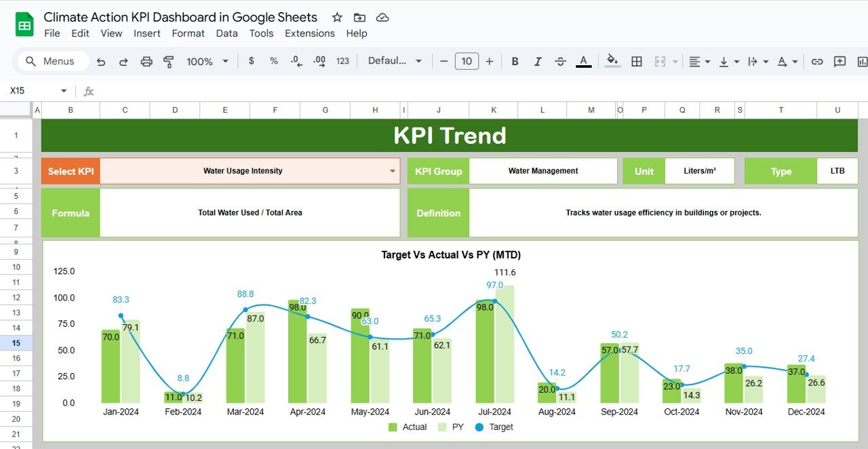The width and height of the screenshot is (868, 449).
Task: Open horizontal align options
Action: (699, 61)
